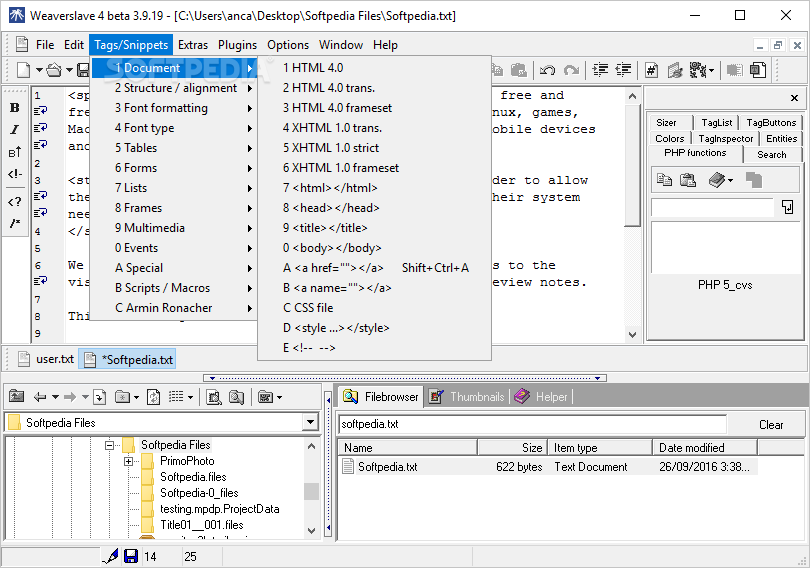Insert PHP tag using <? sidebar icon
This screenshot has width=810, height=568.
click(x=14, y=201)
